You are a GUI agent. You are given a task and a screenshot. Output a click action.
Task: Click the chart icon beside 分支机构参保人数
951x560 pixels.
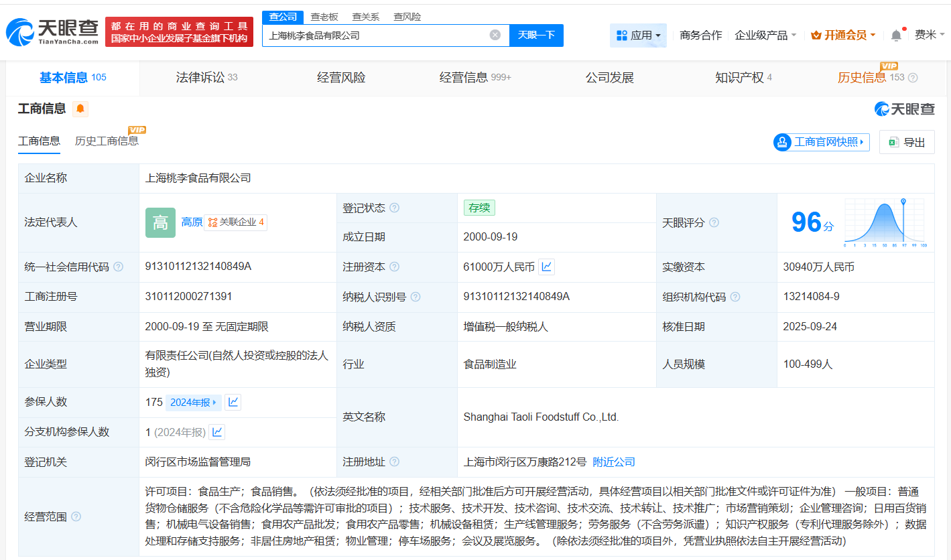pyautogui.click(x=216, y=432)
